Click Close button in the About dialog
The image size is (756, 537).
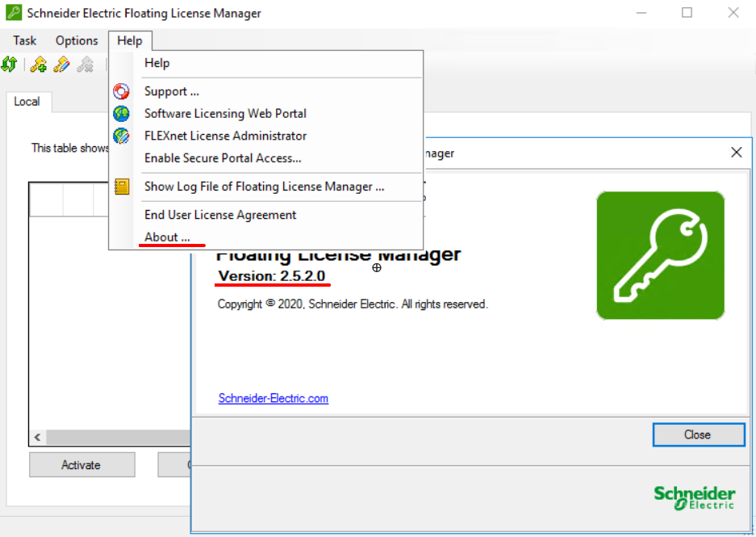coord(699,434)
